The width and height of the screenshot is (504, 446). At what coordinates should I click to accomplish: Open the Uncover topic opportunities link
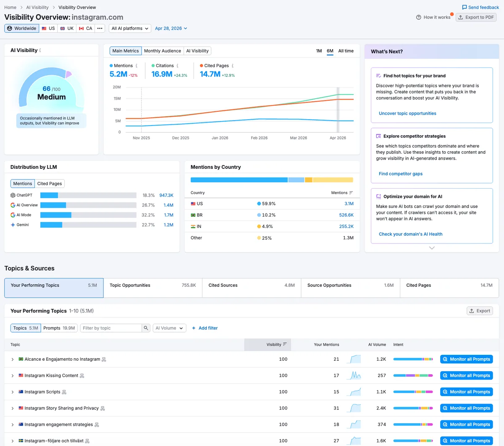point(407,113)
